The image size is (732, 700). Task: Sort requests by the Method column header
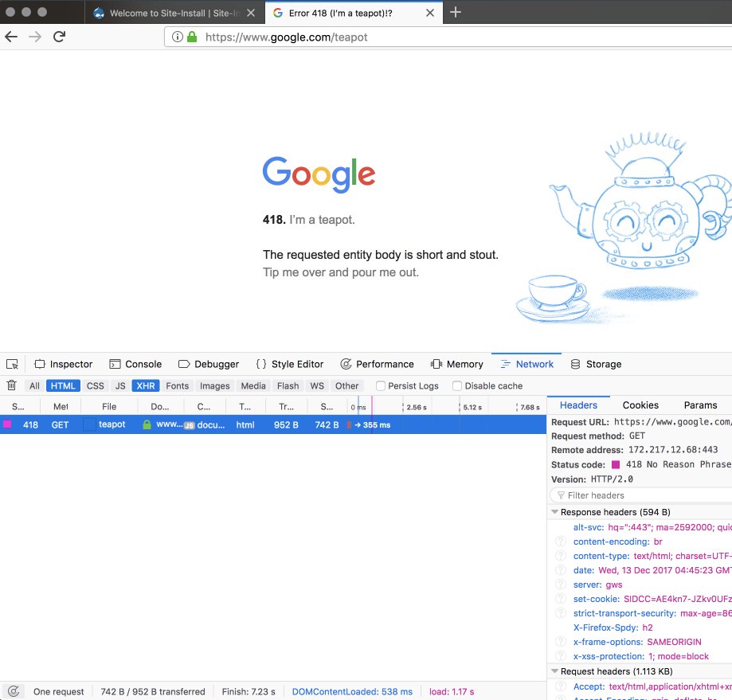(x=61, y=406)
